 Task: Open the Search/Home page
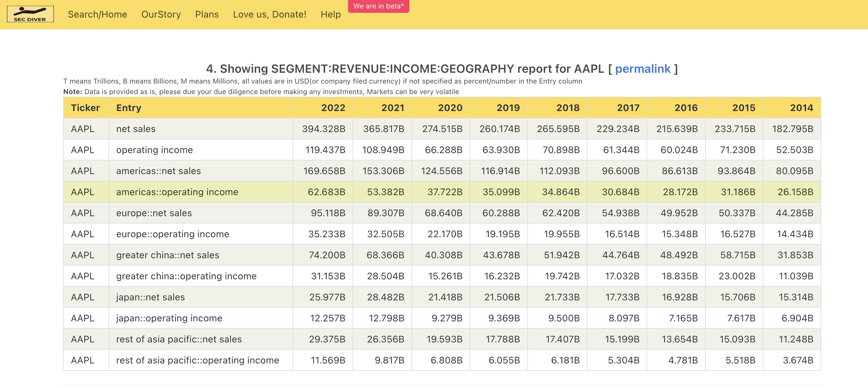pos(97,15)
